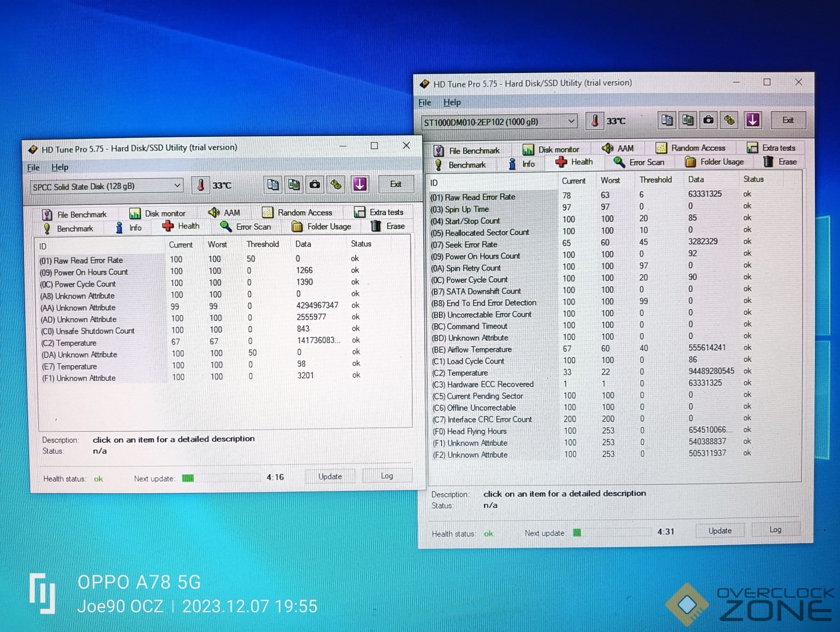Switch to Benchmark tab in ST1000DM010 window
The height and width of the screenshot is (632, 840).
[x=460, y=165]
